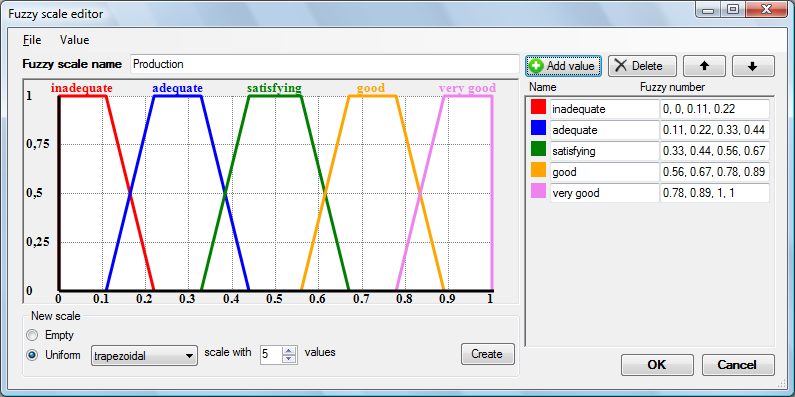The width and height of the screenshot is (795, 397).
Task: Confirm with the OK button
Action: 657,365
